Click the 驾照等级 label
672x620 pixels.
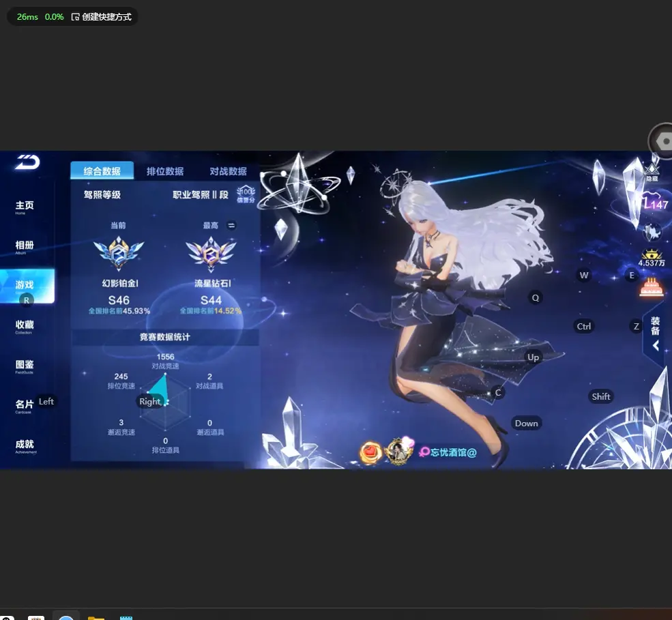click(102, 194)
